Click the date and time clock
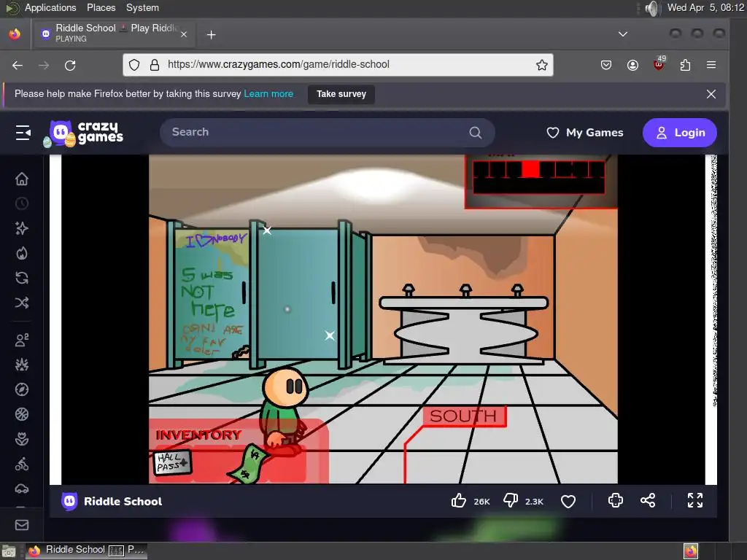 click(x=705, y=7)
